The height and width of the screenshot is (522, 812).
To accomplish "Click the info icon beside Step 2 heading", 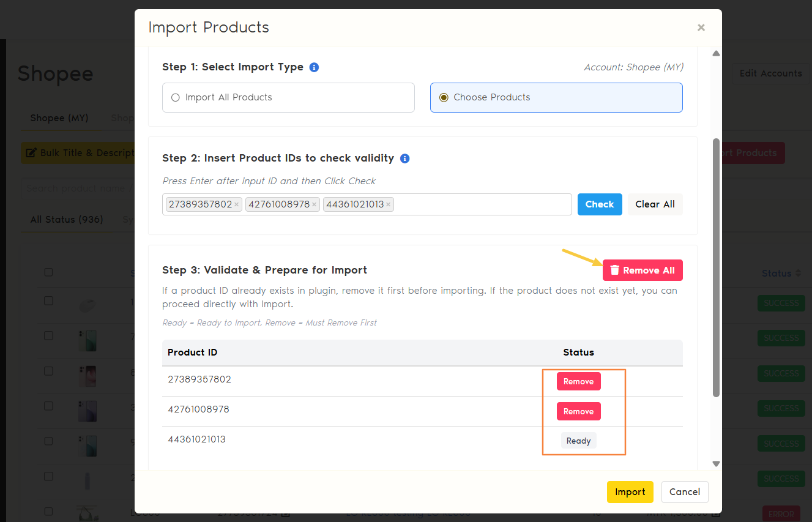I will 404,158.
